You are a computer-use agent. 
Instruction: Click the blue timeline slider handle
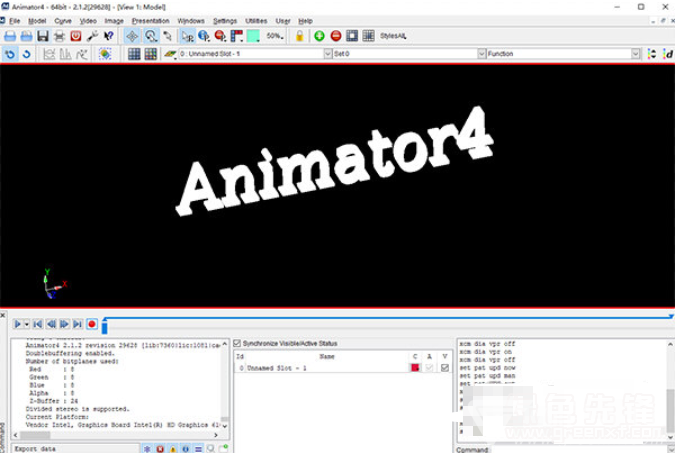tap(104, 327)
